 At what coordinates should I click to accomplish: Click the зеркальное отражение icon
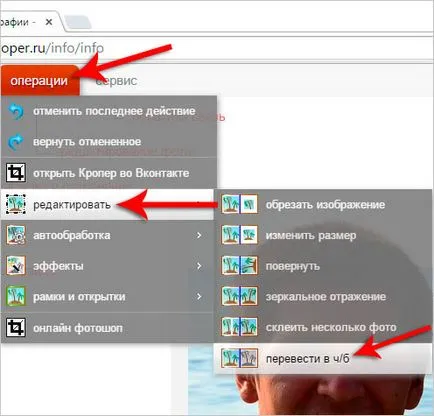pyautogui.click(x=239, y=296)
